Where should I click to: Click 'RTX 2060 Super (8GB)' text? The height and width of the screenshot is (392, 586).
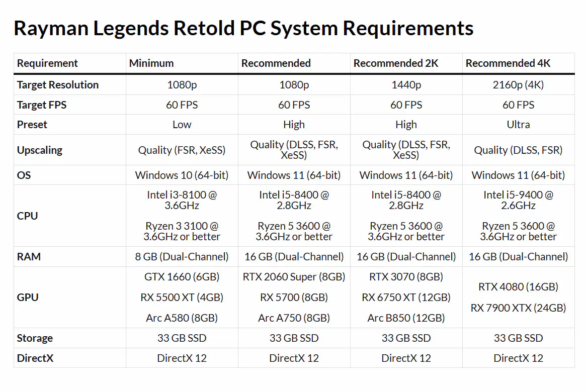(294, 277)
